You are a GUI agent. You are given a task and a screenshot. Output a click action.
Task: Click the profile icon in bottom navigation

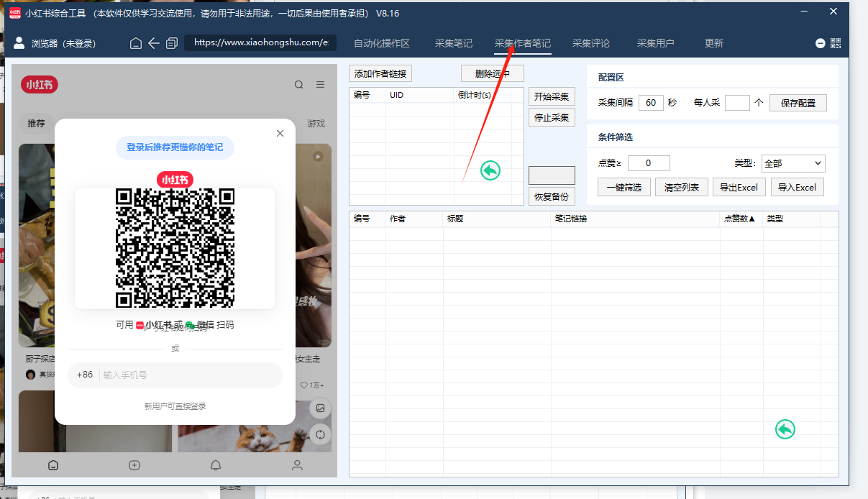point(297,465)
